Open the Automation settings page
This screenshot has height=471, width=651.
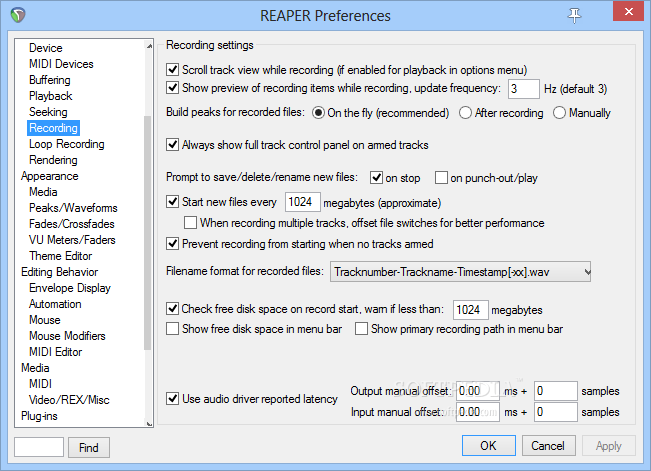point(55,304)
